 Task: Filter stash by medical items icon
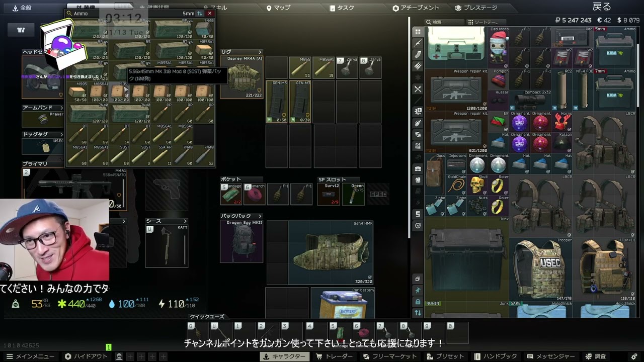coord(418,112)
